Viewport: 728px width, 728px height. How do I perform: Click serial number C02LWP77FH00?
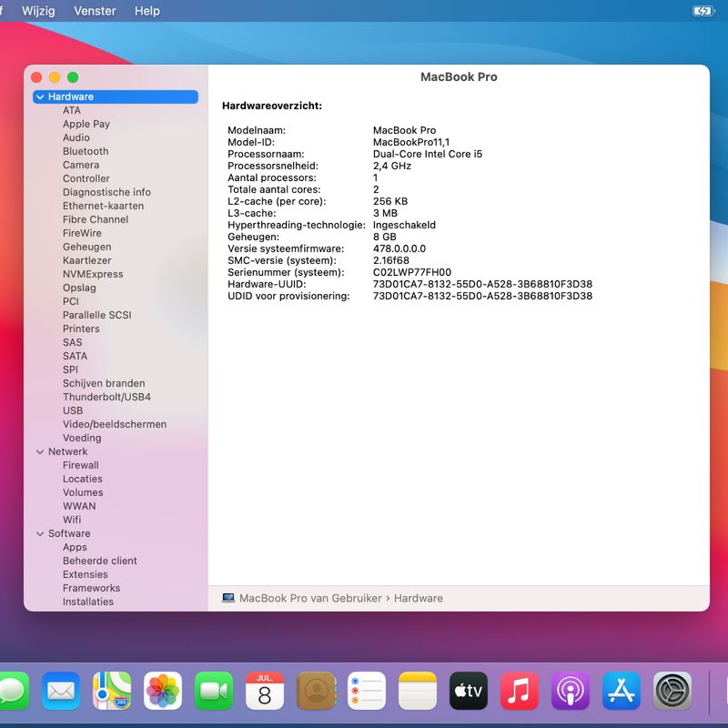pyautogui.click(x=412, y=272)
